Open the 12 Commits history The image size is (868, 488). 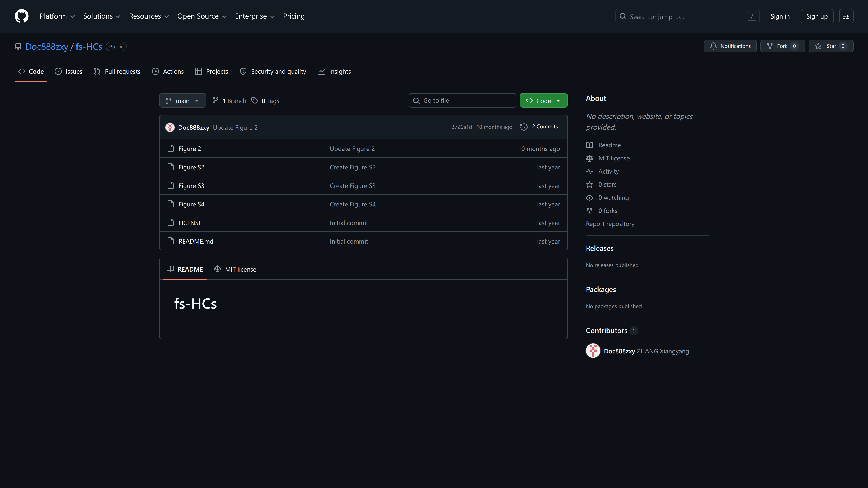[x=539, y=127]
